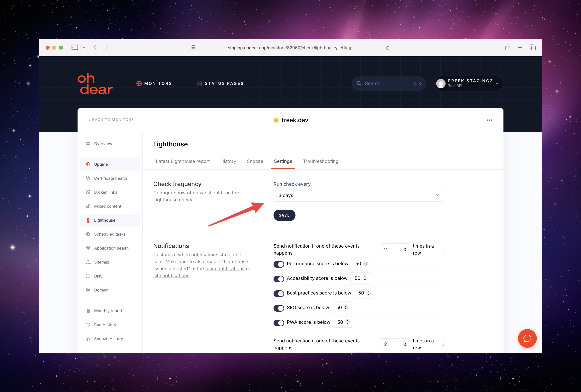Reload the page with refresh icon
The image size is (581, 392).
point(388,48)
